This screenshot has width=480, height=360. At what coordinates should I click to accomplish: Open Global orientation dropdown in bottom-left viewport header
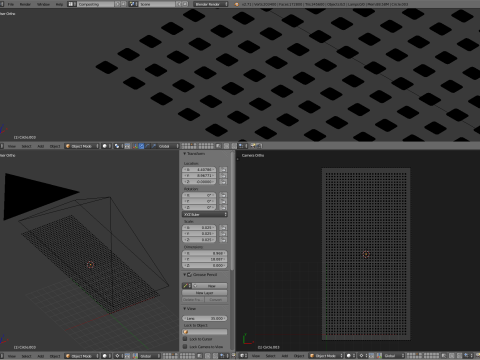tap(149, 356)
